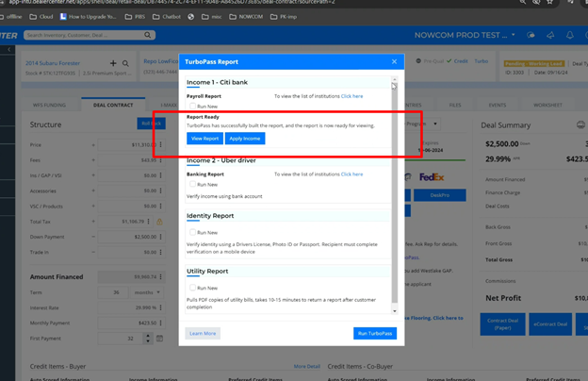The image size is (588, 381).
Task: Open the announcements megaphone icon
Action: [x=550, y=35]
